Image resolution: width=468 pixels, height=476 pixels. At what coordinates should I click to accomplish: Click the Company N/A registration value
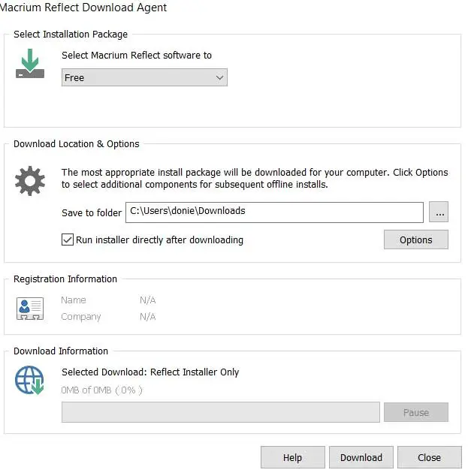pos(147,317)
